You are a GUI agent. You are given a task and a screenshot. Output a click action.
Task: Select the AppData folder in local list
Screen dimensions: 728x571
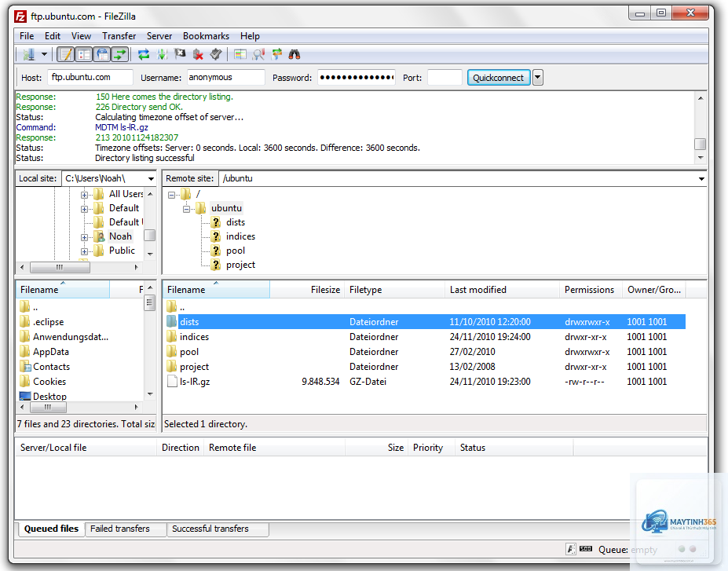point(50,352)
